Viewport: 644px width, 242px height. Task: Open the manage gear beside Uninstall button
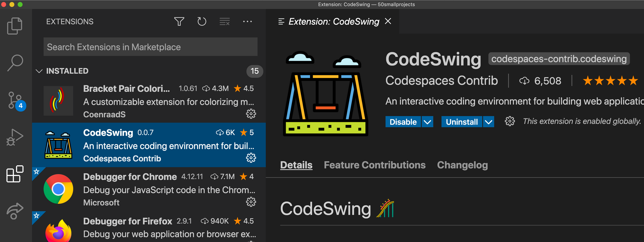click(x=510, y=121)
